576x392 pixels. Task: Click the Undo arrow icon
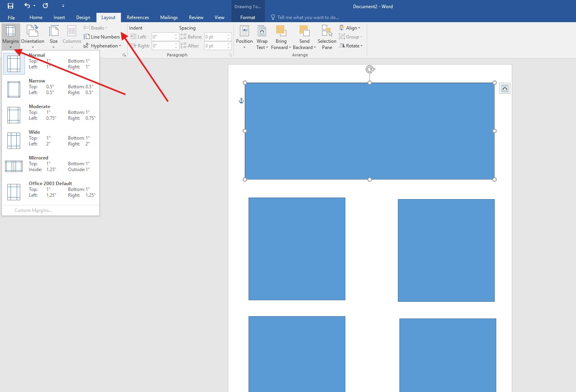coord(27,6)
